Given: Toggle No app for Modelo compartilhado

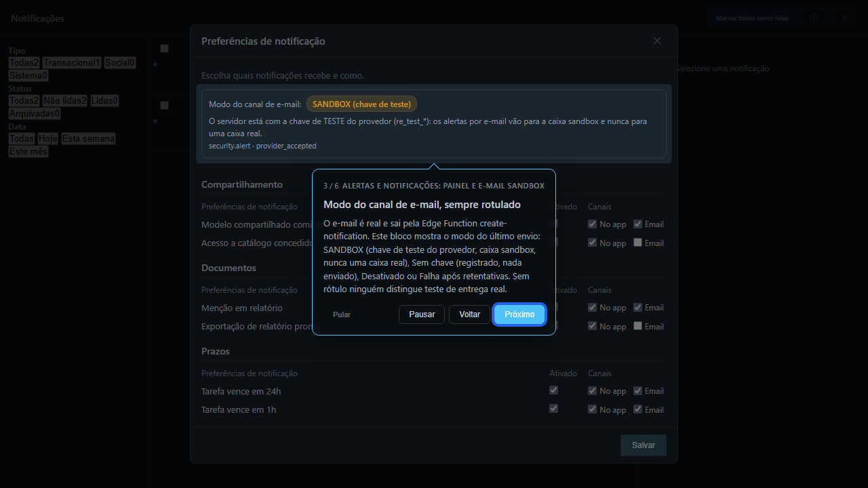Looking at the screenshot, I should 593,224.
